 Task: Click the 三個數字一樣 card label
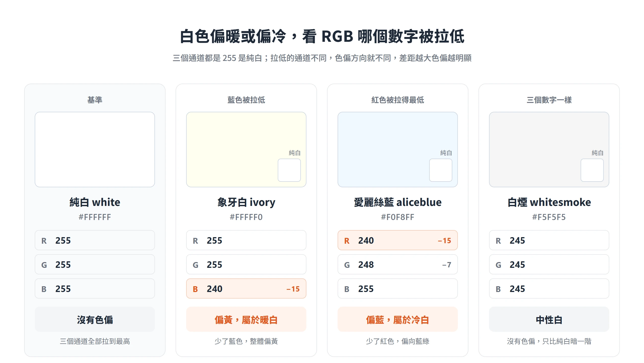click(x=549, y=100)
